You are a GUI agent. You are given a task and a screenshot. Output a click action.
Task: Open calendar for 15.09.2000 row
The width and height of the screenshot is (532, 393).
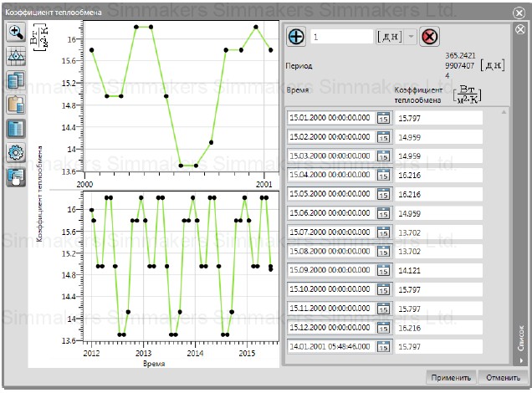pyautogui.click(x=383, y=270)
